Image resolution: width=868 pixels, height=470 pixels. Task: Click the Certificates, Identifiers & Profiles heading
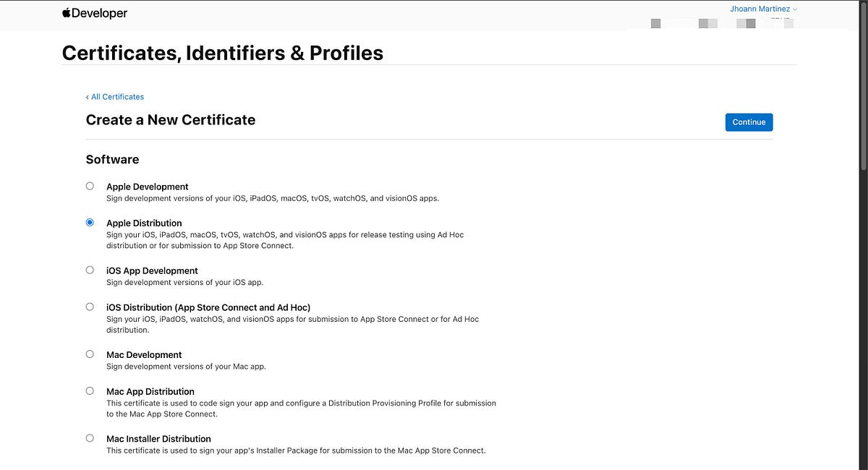click(x=222, y=52)
